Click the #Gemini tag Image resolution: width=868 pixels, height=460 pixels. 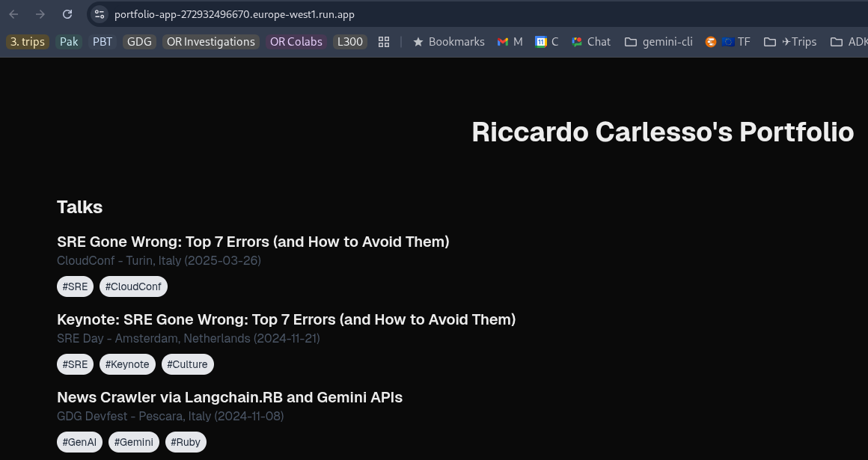click(133, 442)
